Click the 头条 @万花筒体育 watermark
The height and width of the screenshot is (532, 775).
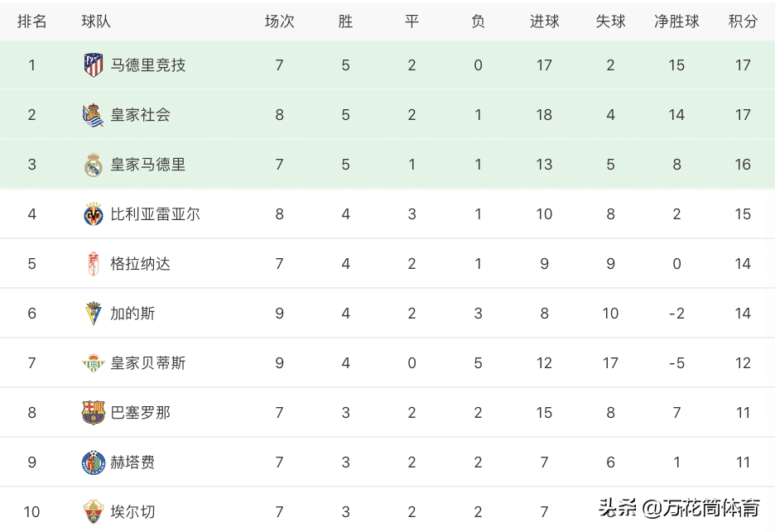679,508
